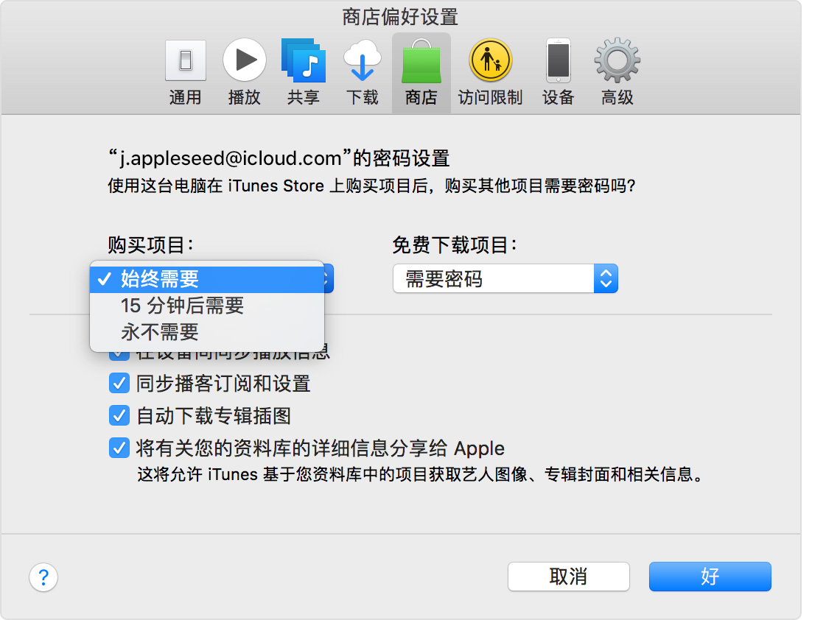Uncheck the 自动下载专辑插图 checkbox
The width and height of the screenshot is (840, 620).
(x=119, y=415)
